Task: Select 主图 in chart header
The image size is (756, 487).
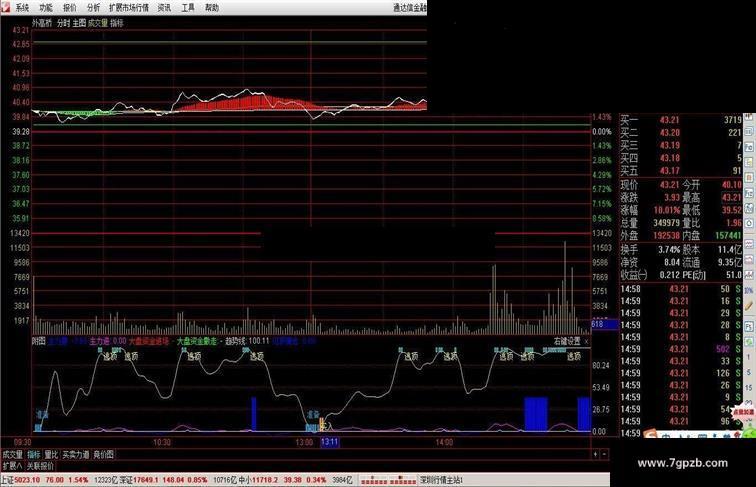Action: click(79, 23)
